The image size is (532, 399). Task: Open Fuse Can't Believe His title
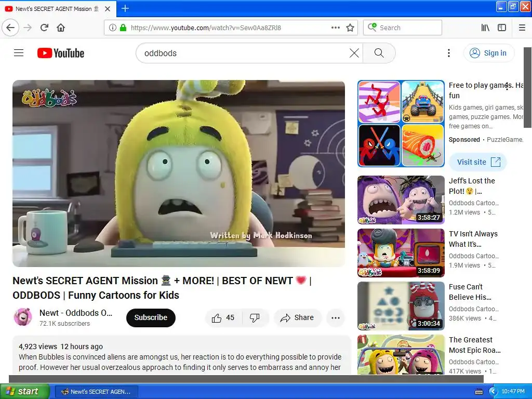pyautogui.click(x=470, y=292)
